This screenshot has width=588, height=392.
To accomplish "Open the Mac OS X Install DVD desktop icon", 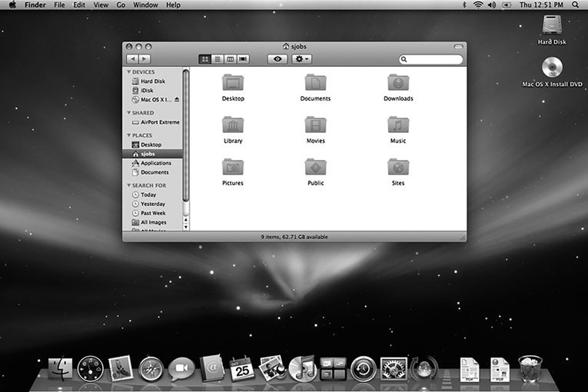I will click(x=552, y=68).
